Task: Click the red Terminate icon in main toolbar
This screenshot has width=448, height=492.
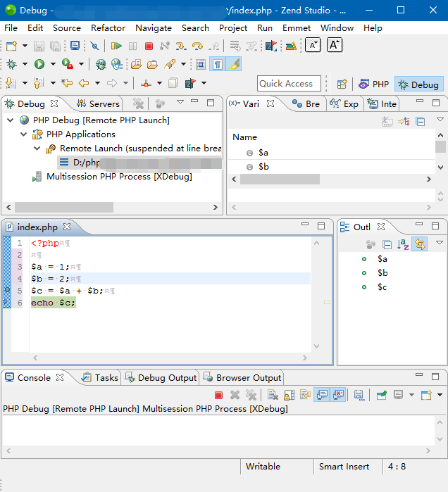Action: (x=149, y=46)
